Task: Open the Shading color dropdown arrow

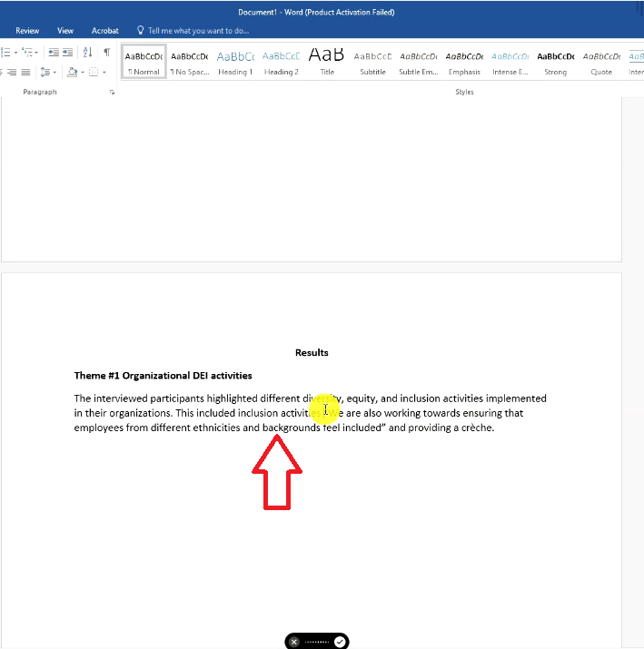Action: (x=83, y=73)
